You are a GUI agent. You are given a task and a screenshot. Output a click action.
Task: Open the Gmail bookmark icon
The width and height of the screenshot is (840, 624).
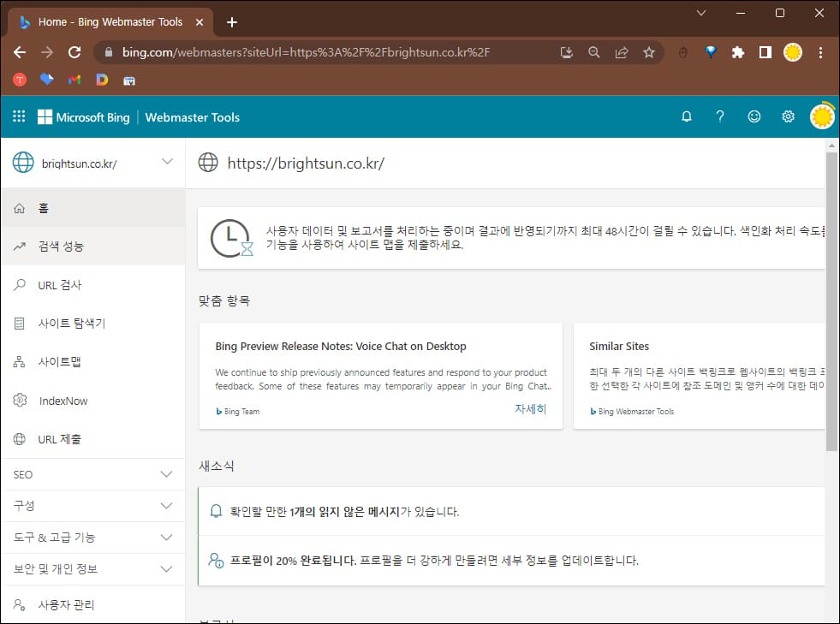coord(74,80)
